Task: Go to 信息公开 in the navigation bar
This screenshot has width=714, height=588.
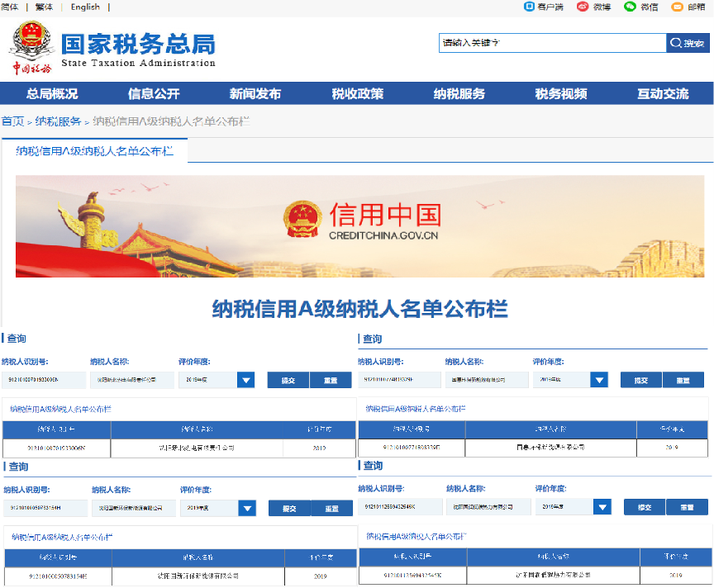Action: 153,93
